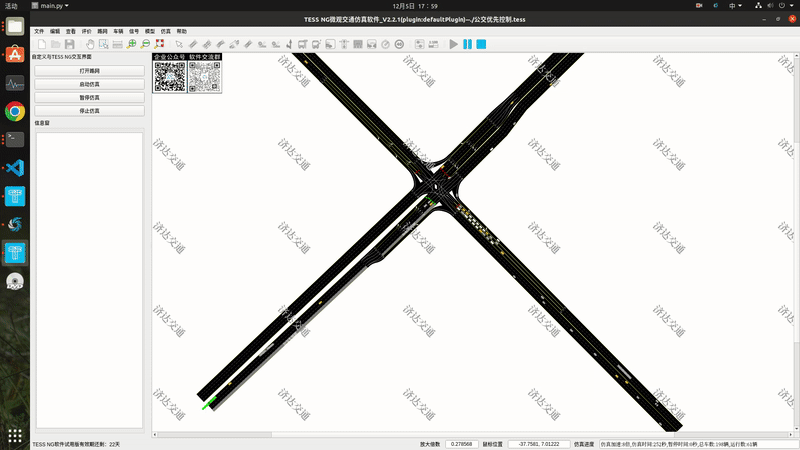Open the main.py app menu in top bar
This screenshot has height=450, width=800.
tap(50, 6)
